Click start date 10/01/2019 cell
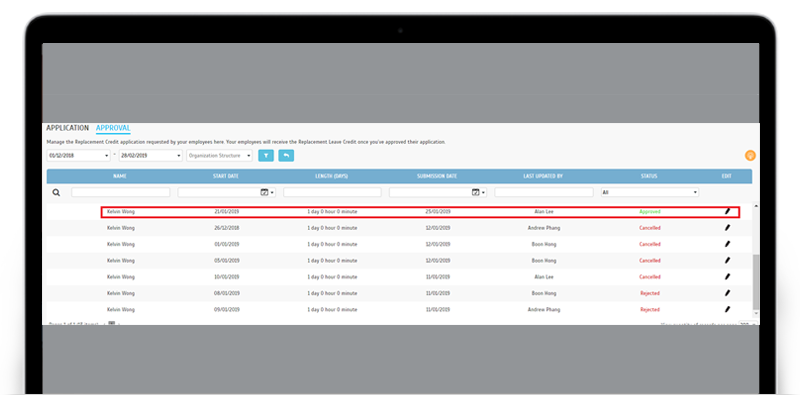Screen dimensions: 800x395 (227, 277)
